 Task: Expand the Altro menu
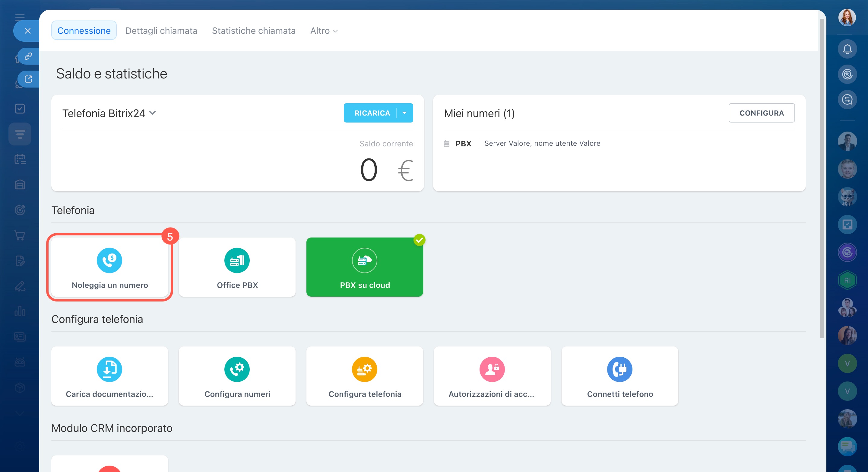(324, 31)
